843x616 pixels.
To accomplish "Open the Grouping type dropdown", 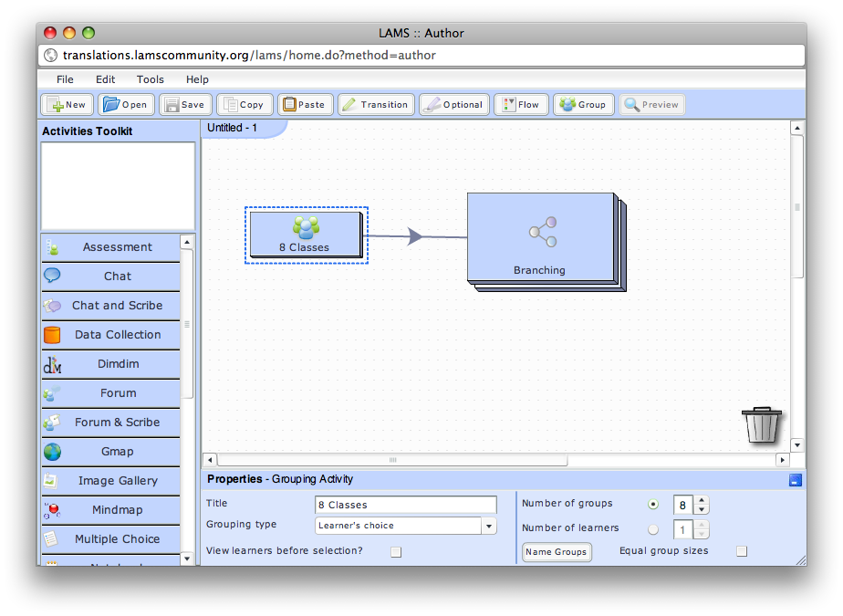I will click(x=489, y=526).
